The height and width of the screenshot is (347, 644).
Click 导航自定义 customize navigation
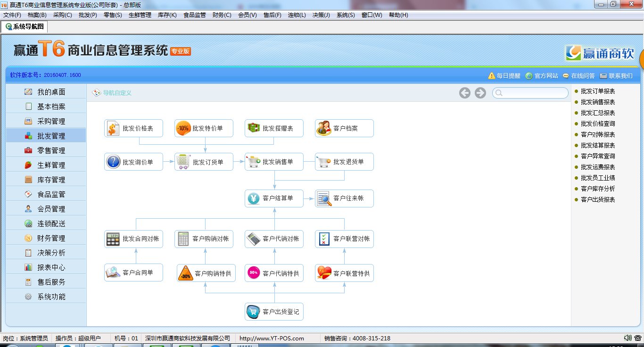coord(112,93)
